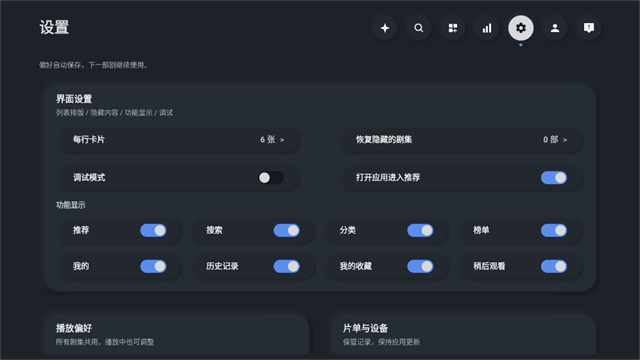Toggle the 推荐 feature switch
640x360 pixels.
pyautogui.click(x=153, y=230)
